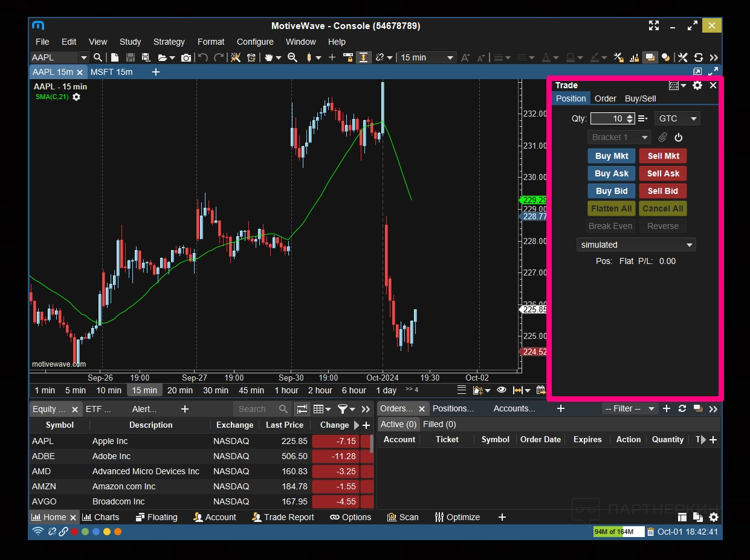Open the 15 min bar size dropdown
750x560 pixels.
click(427, 57)
